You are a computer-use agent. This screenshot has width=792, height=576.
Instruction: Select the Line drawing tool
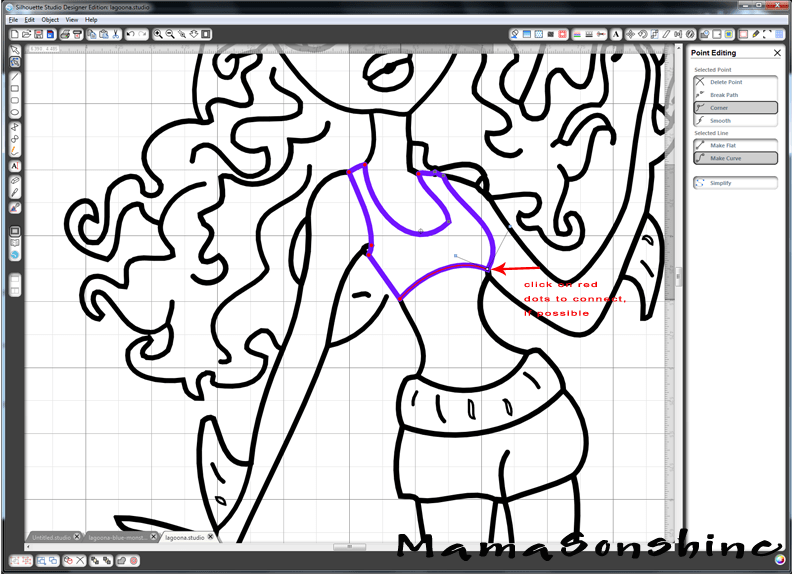(x=15, y=75)
